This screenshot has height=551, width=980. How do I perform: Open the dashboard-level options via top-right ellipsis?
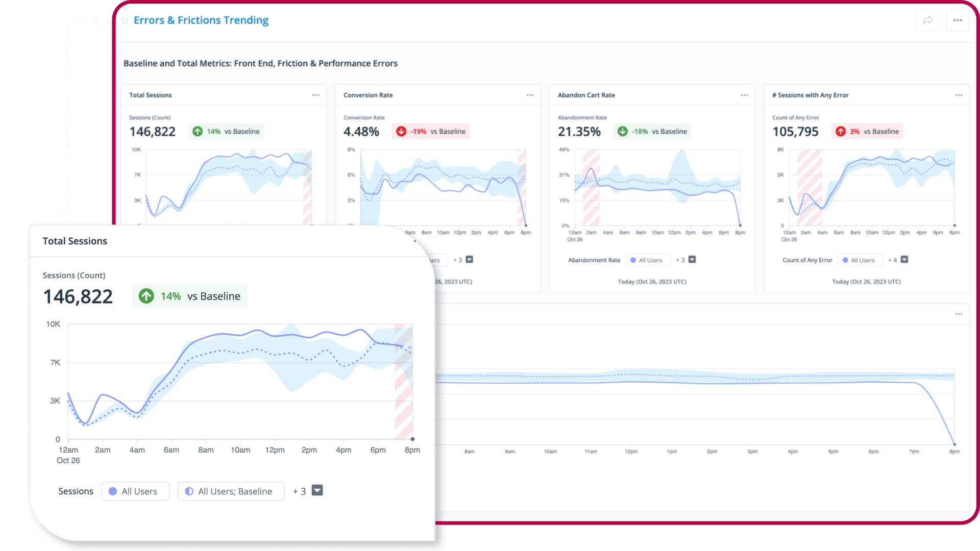[958, 20]
